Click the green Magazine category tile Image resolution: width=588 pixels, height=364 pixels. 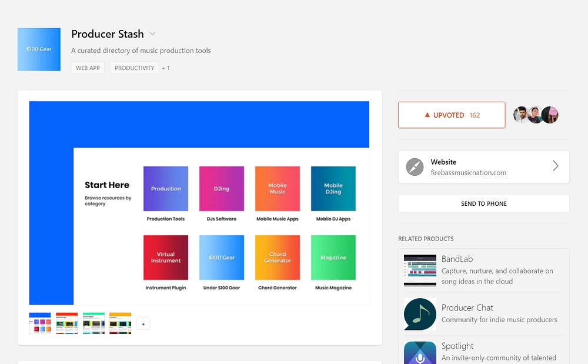[333, 258]
